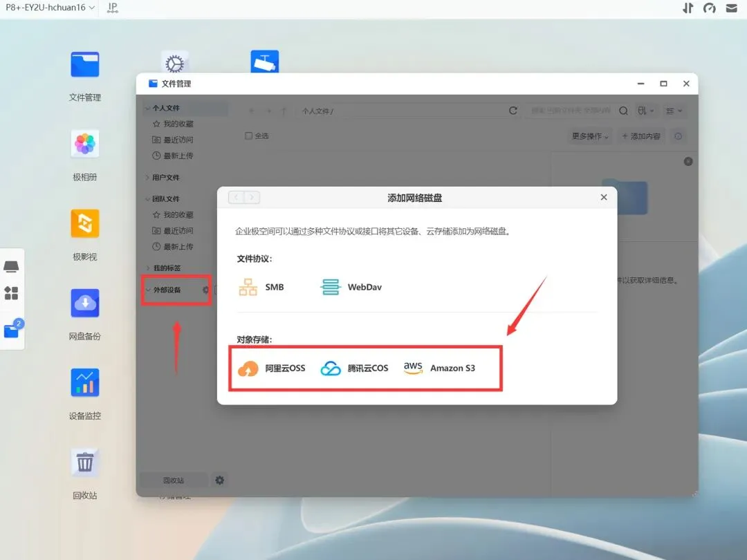The image size is (747, 560).
Task: Open the mail messages icon in top bar
Action: tap(732, 8)
